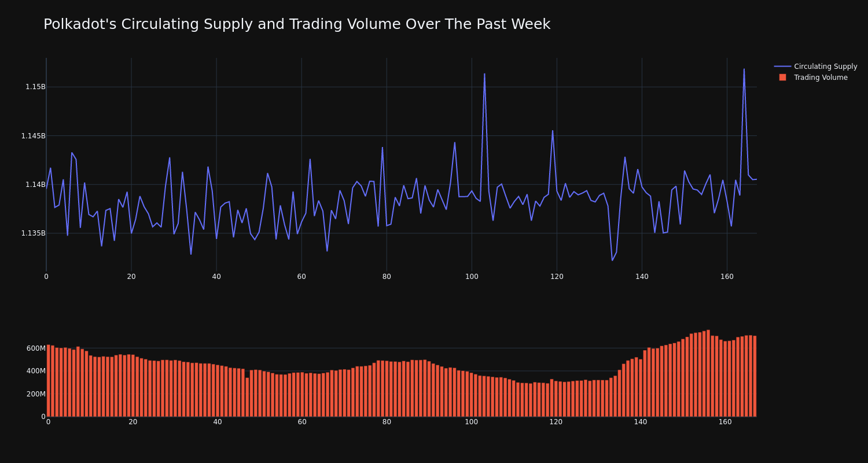The height and width of the screenshot is (463, 868).
Task: Click the short volume bar near x 47
Action: click(x=247, y=397)
